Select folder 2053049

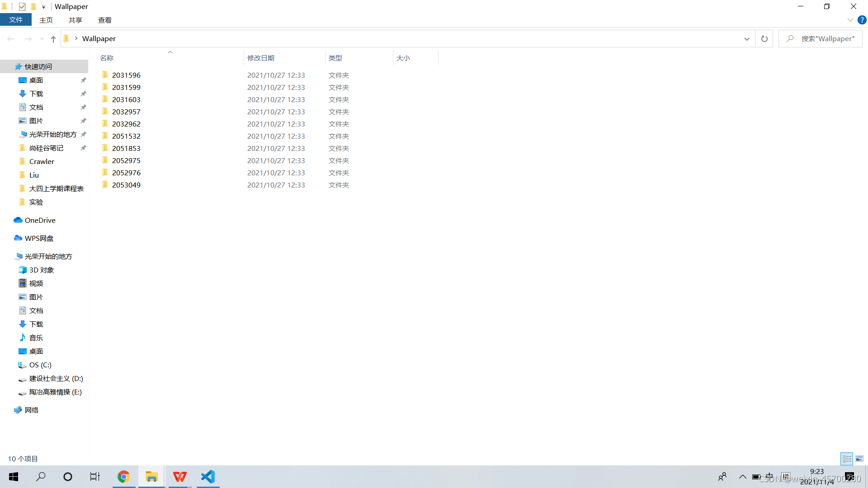pyautogui.click(x=126, y=185)
